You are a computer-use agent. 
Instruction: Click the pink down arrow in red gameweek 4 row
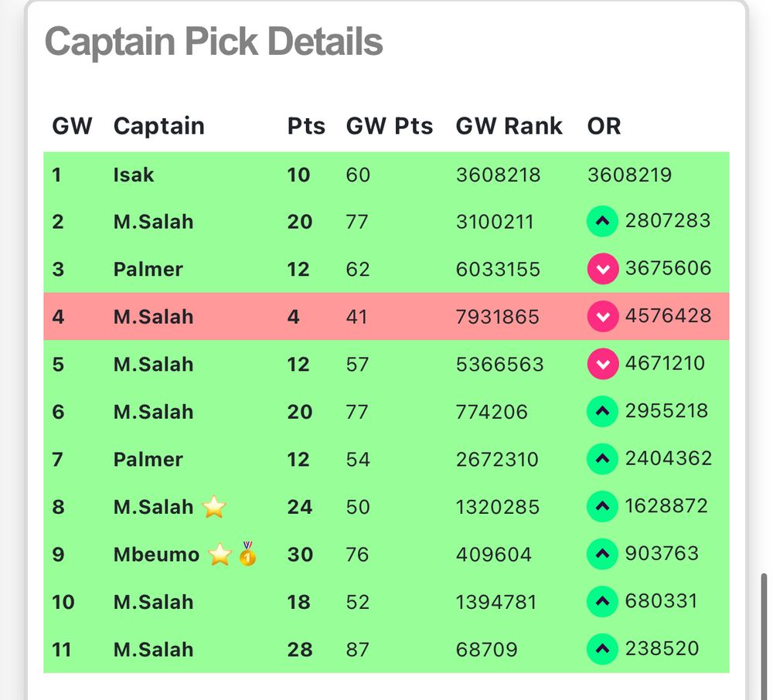tap(602, 316)
